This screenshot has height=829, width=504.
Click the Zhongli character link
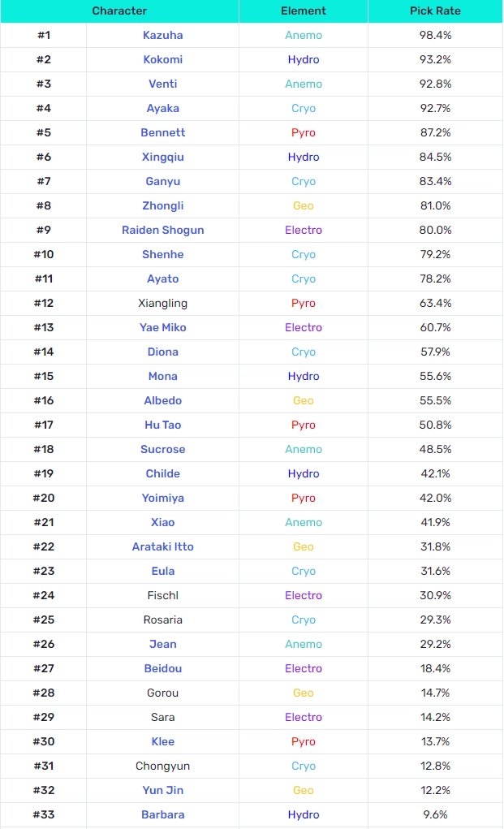click(162, 205)
